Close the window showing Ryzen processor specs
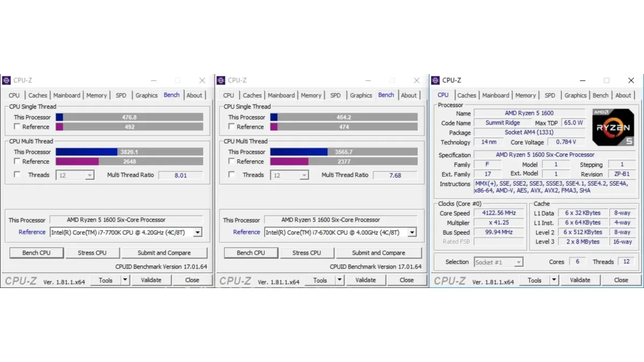644x362 pixels. (x=631, y=80)
